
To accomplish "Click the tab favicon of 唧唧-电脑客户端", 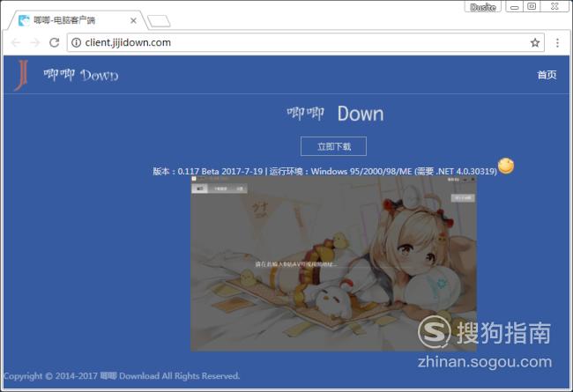I will tap(24, 20).
